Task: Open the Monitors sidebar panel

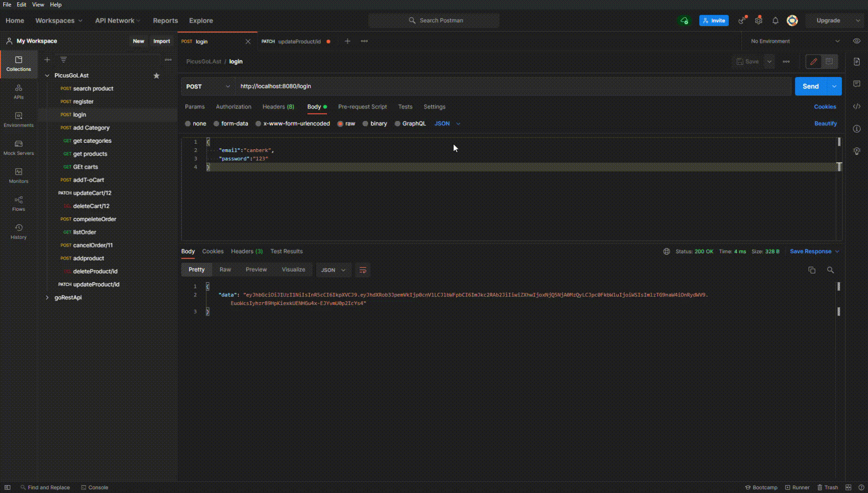Action: [x=19, y=176]
